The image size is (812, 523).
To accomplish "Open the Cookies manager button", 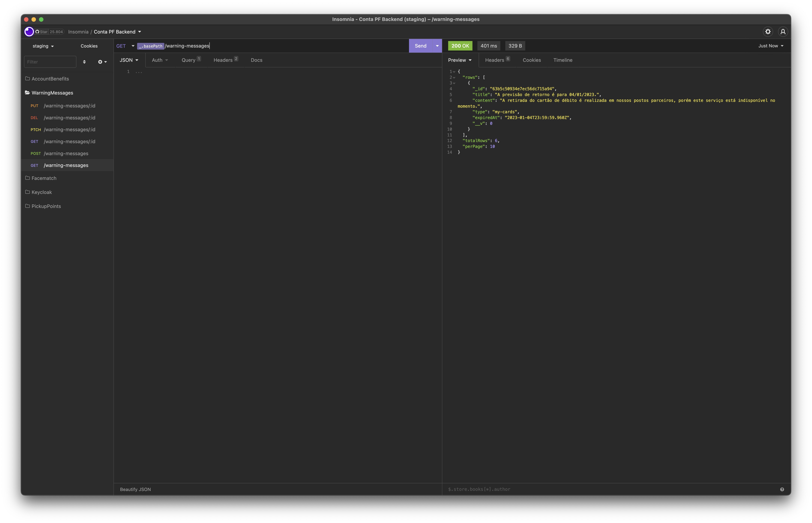I will (x=89, y=46).
